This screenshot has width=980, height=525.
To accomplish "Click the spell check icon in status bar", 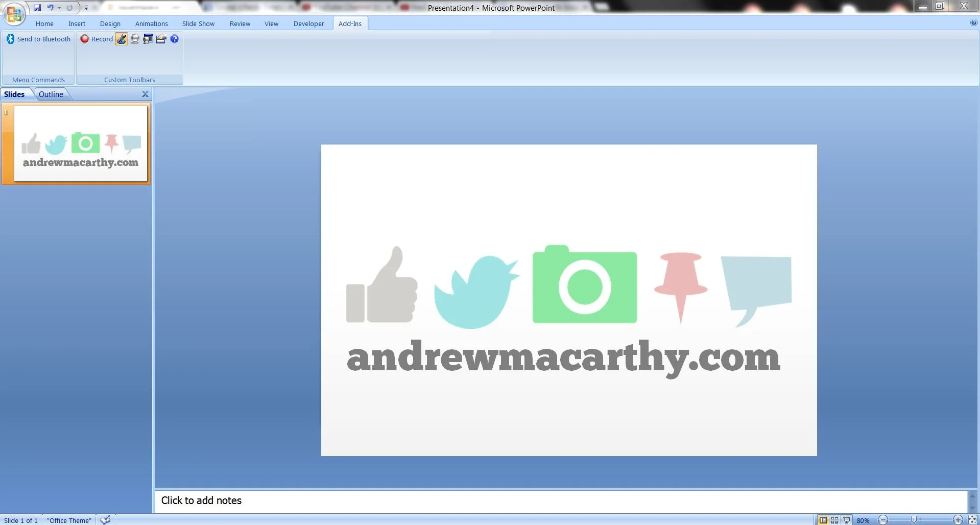I will tap(106, 520).
